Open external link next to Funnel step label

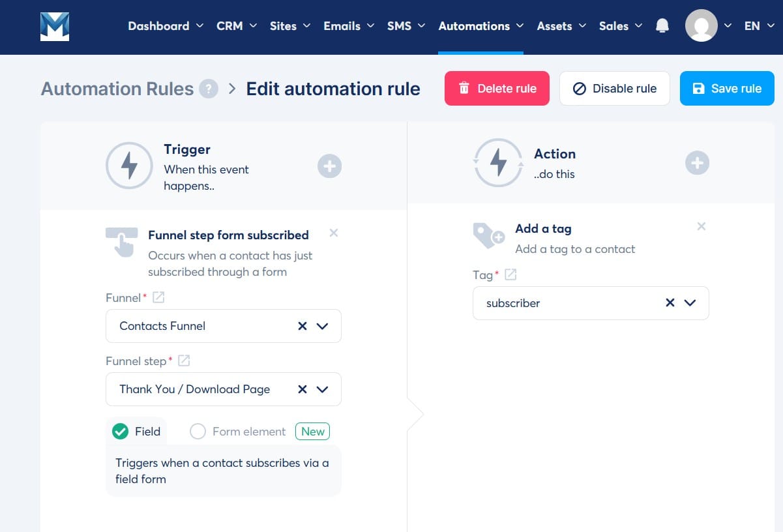click(x=184, y=361)
